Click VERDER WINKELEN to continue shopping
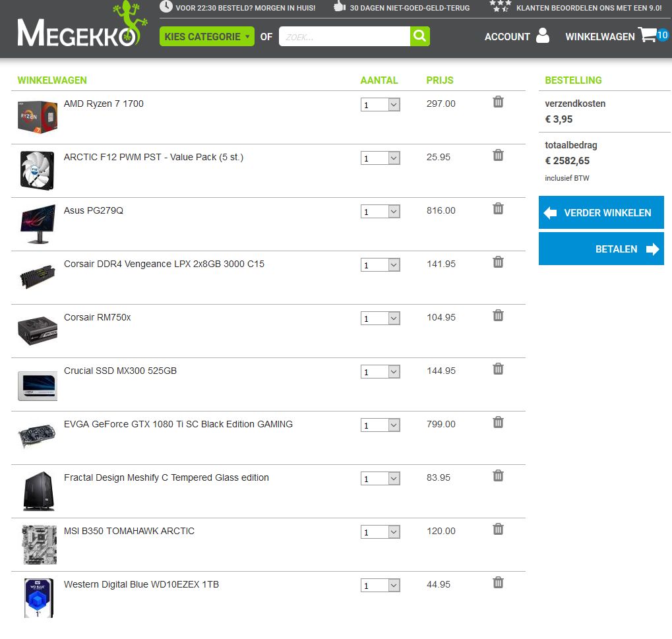The width and height of the screenshot is (672, 639). pos(601,212)
